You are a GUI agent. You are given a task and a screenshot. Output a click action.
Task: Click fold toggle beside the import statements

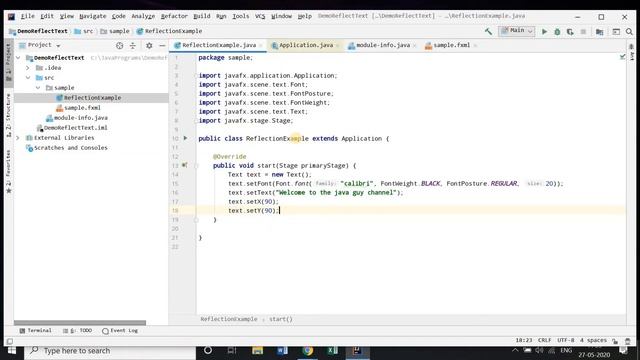[x=196, y=76]
